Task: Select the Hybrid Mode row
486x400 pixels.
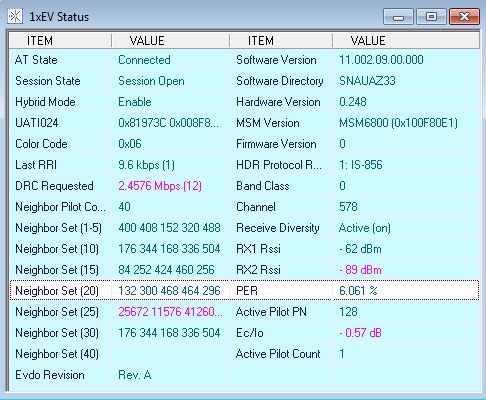Action: click(x=244, y=102)
